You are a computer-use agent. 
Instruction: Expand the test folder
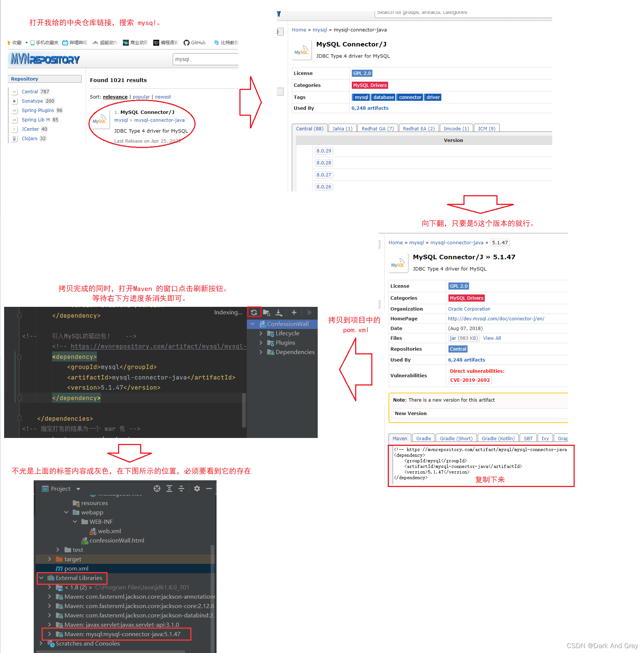(x=58, y=550)
